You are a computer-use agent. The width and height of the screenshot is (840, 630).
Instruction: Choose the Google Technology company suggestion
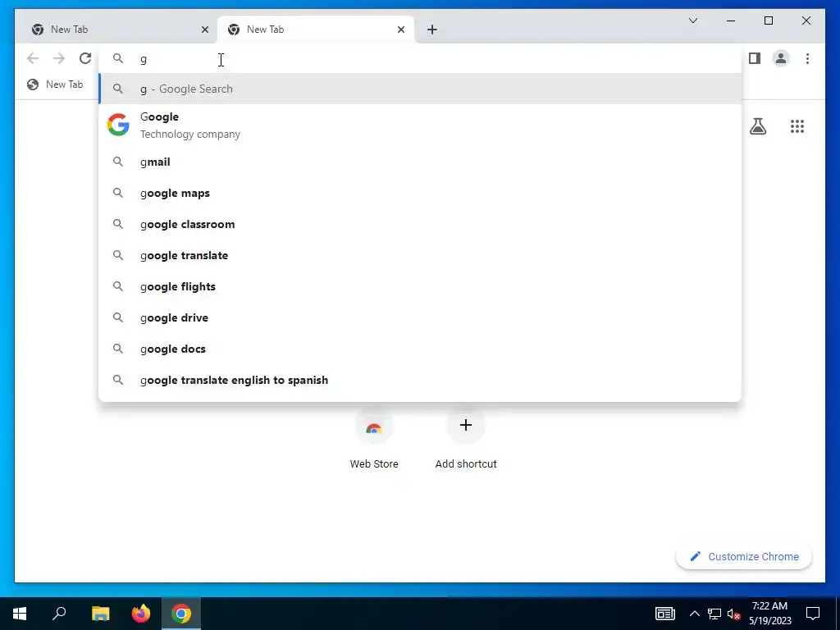pos(420,125)
